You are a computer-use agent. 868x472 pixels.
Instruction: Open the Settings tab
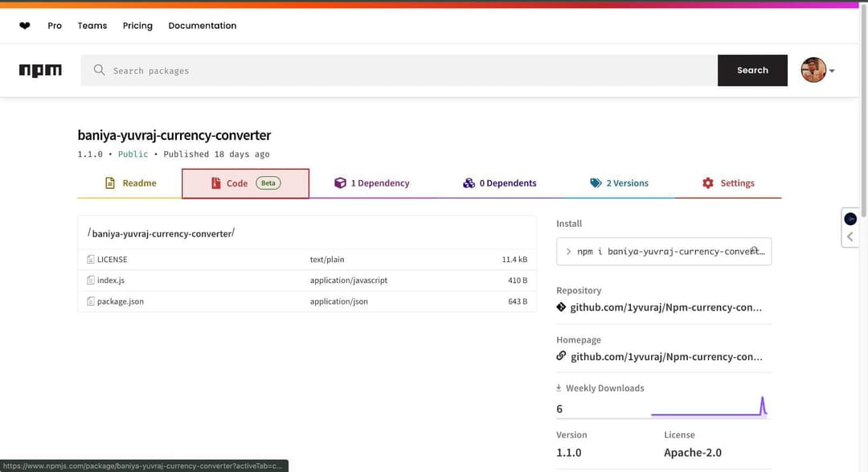pos(728,183)
